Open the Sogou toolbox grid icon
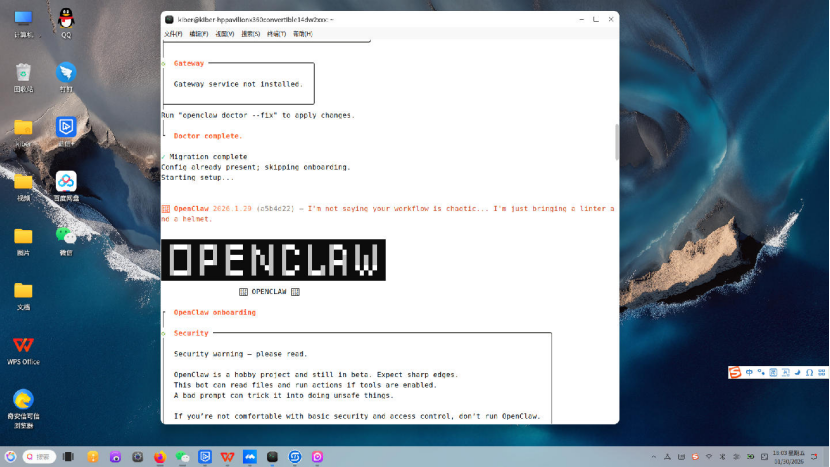The image size is (830, 467). 822,372
